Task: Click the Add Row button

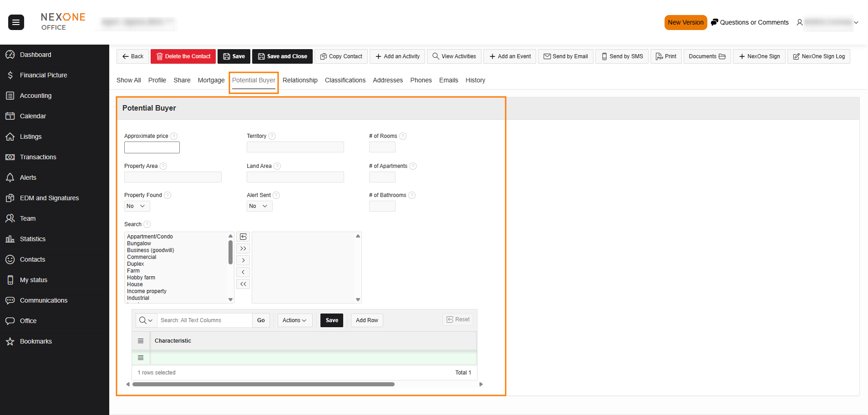Action: 367,320
